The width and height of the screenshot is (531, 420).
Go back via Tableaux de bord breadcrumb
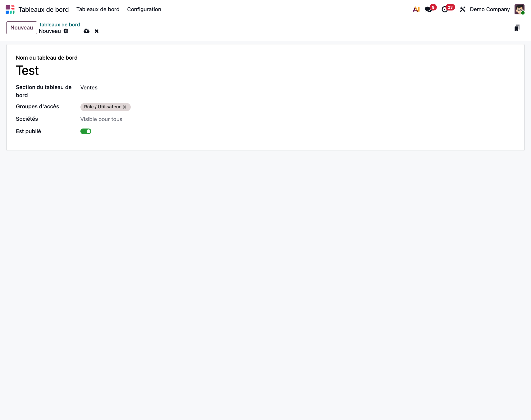tap(59, 25)
